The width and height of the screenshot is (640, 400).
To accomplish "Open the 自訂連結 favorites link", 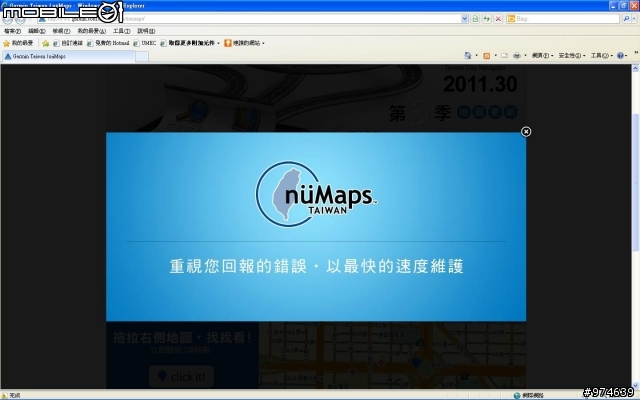I will click(x=68, y=43).
